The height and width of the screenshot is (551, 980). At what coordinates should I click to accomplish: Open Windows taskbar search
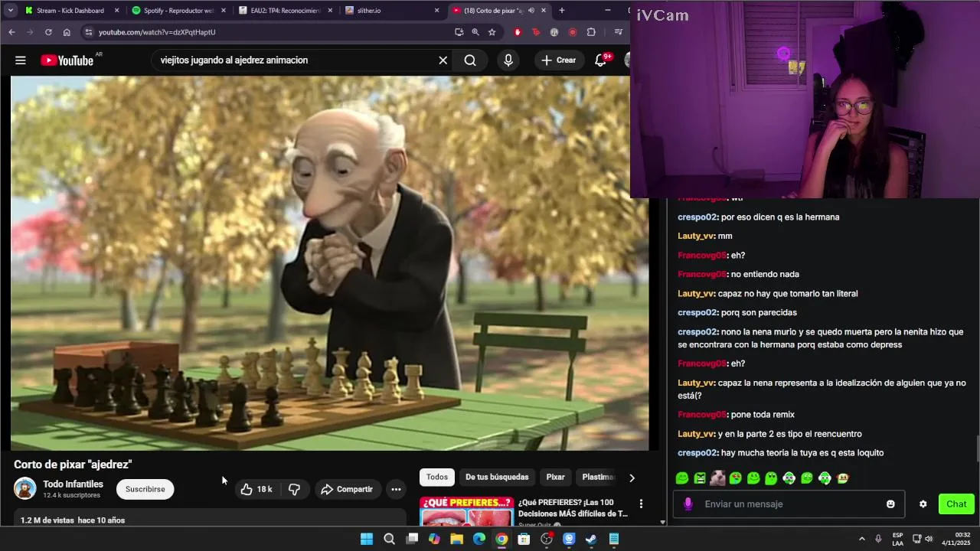pos(389,539)
